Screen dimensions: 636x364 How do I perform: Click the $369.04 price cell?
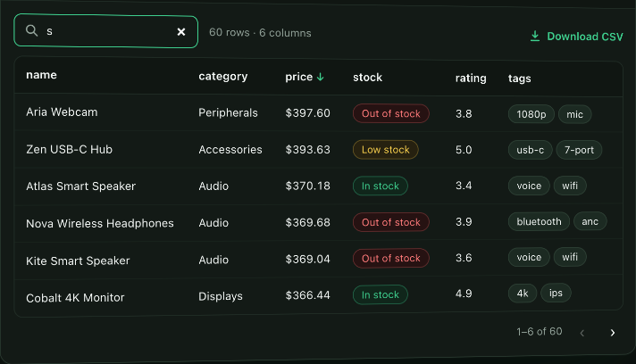(x=307, y=259)
